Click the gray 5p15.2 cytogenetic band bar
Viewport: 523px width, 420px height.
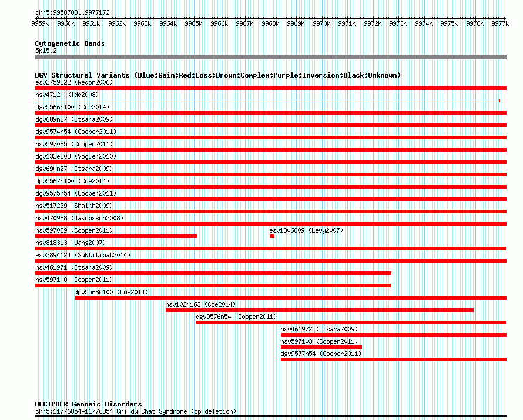(x=270, y=57)
